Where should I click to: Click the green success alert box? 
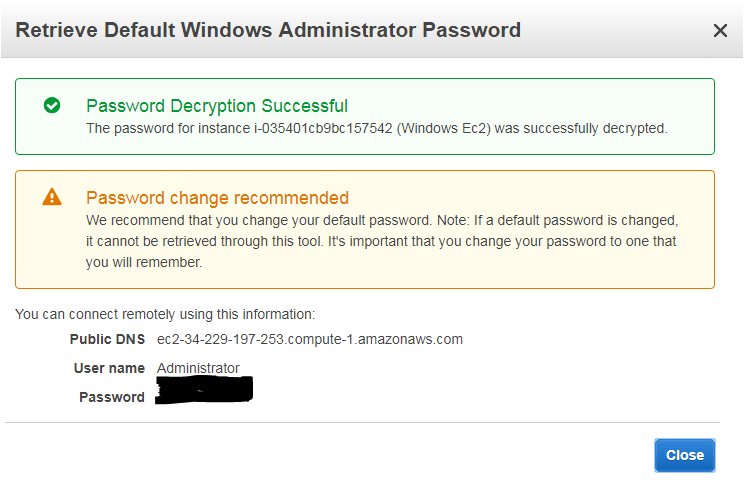365,116
